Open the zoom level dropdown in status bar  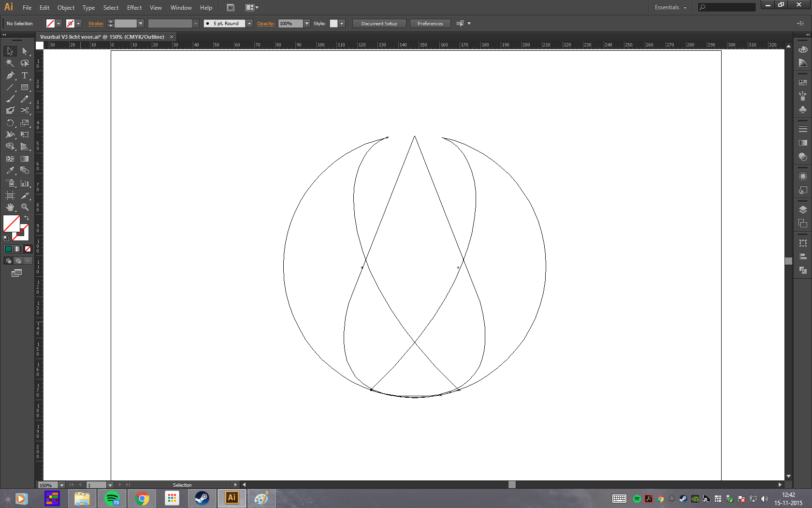(61, 485)
